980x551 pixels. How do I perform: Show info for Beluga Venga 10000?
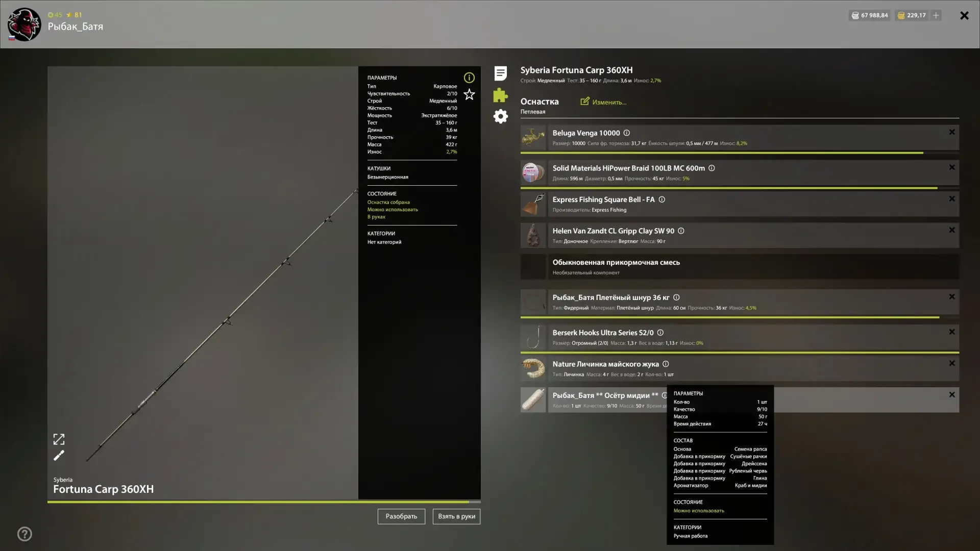[x=626, y=133]
